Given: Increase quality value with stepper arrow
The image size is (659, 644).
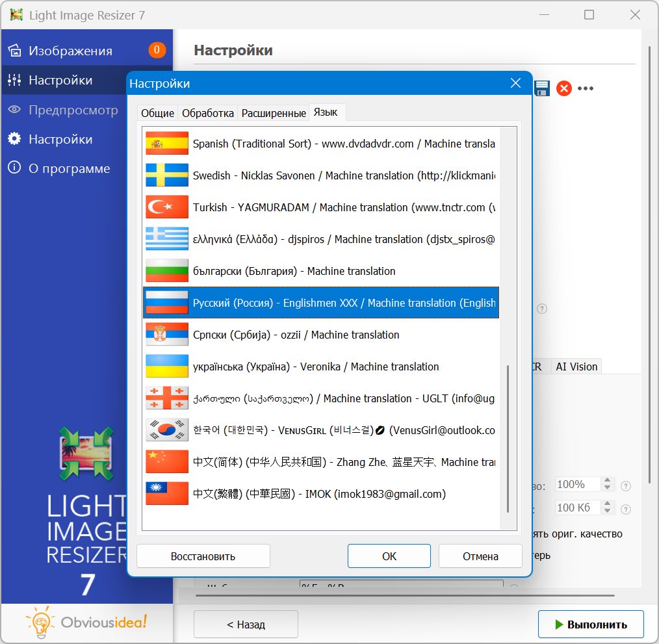Looking at the screenshot, I should (607, 481).
